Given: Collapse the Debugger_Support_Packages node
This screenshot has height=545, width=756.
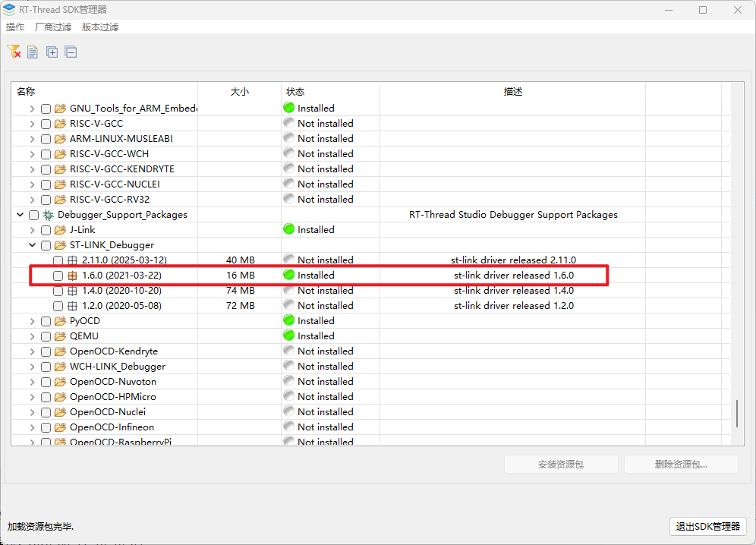Looking at the screenshot, I should point(20,215).
